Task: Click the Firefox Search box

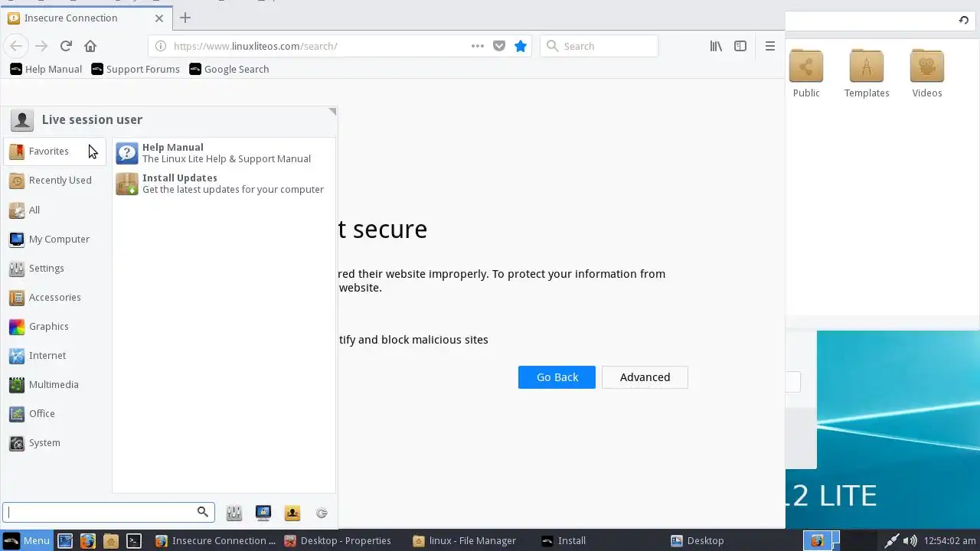Action: (599, 46)
